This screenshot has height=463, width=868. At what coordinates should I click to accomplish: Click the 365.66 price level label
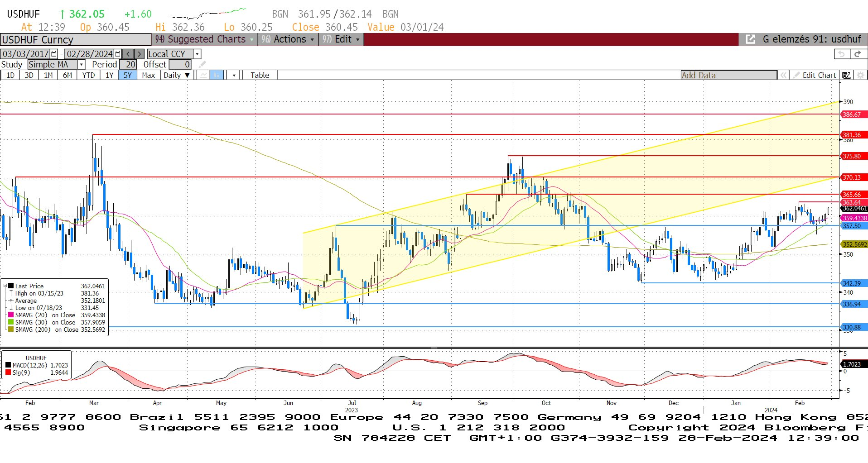click(854, 195)
